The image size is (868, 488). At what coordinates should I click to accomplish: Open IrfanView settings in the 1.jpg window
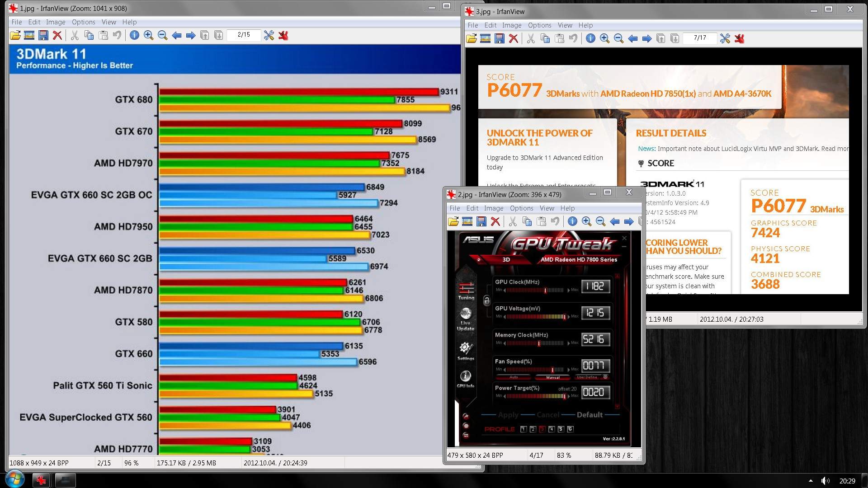tap(269, 35)
